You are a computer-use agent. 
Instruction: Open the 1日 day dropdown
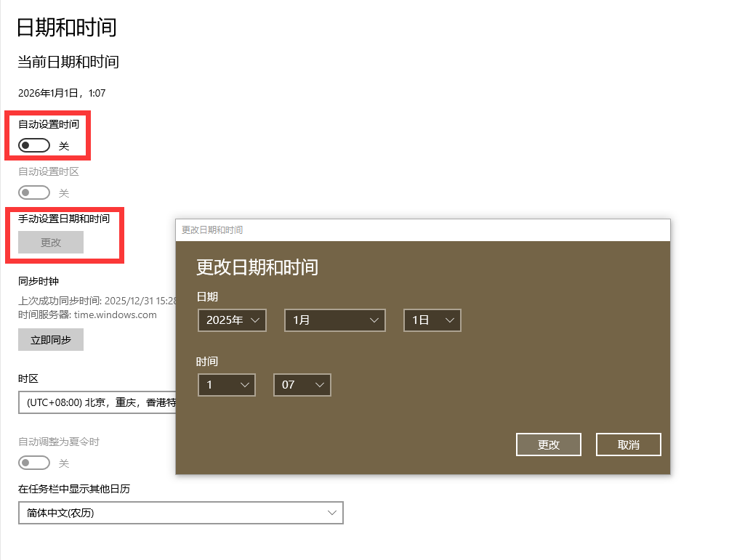[432, 320]
